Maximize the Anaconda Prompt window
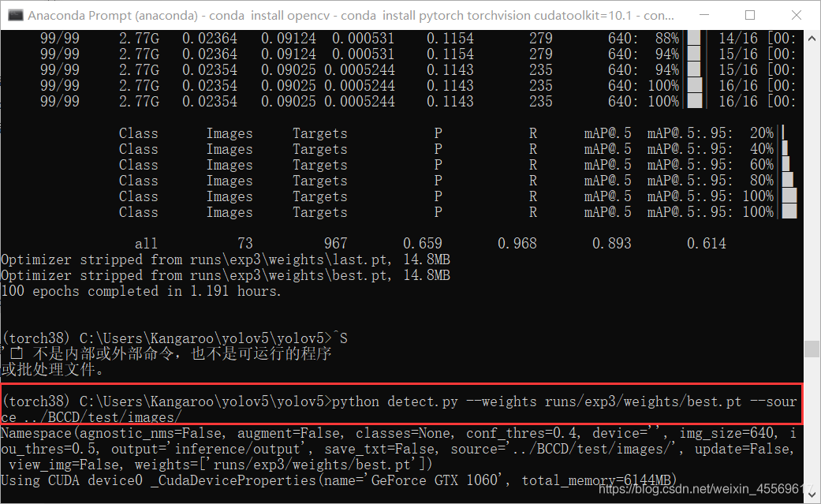This screenshot has width=821, height=504. pos(749,15)
